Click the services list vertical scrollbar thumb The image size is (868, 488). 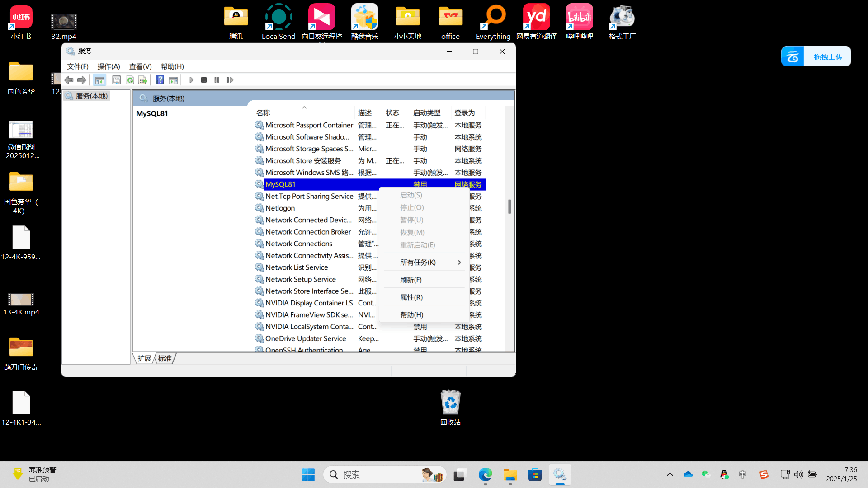(509, 206)
